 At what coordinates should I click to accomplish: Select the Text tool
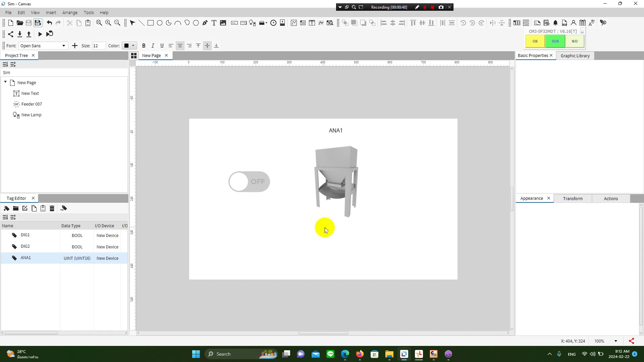pyautogui.click(x=214, y=23)
